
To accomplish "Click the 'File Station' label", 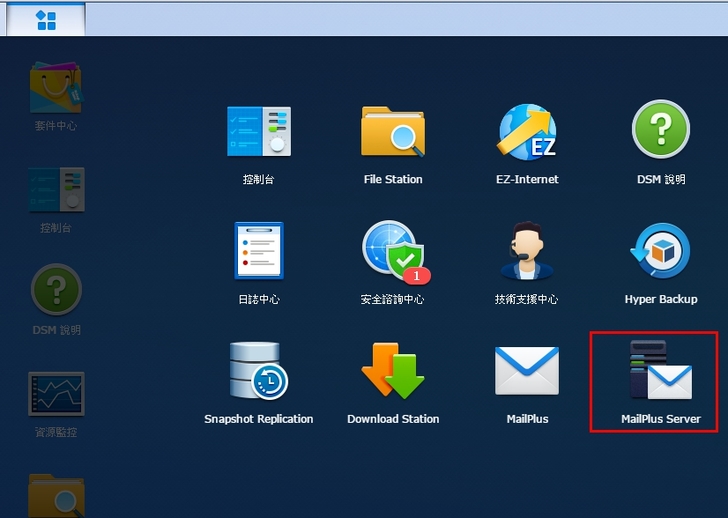I will [393, 179].
